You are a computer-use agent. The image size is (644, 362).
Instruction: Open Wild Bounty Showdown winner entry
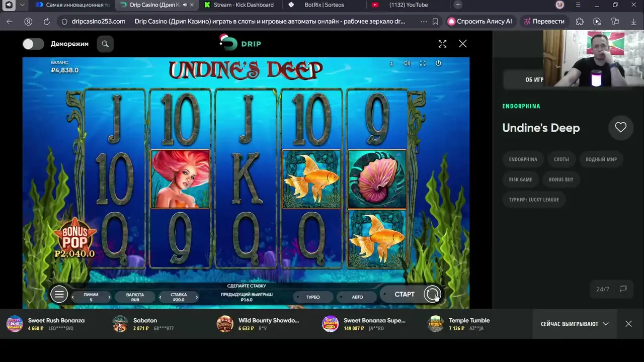[x=258, y=324]
